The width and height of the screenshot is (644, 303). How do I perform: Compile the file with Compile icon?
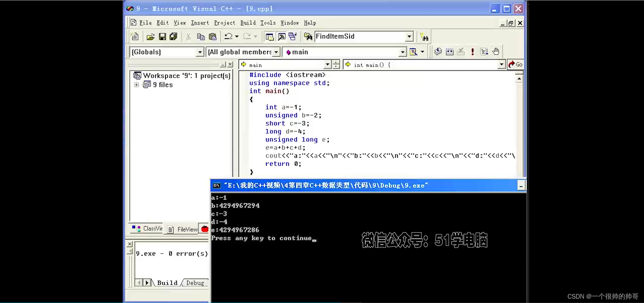(438, 51)
